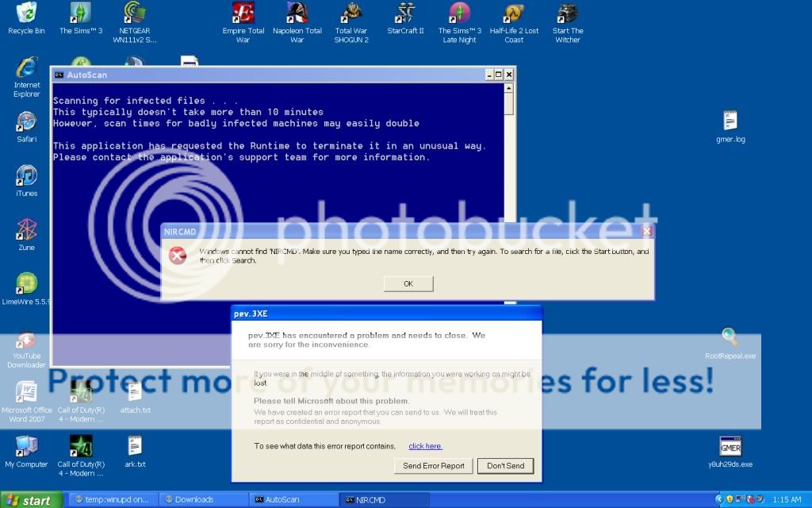The image size is (812, 508).
Task: Open the iTunes desktop icon
Action: [x=26, y=176]
